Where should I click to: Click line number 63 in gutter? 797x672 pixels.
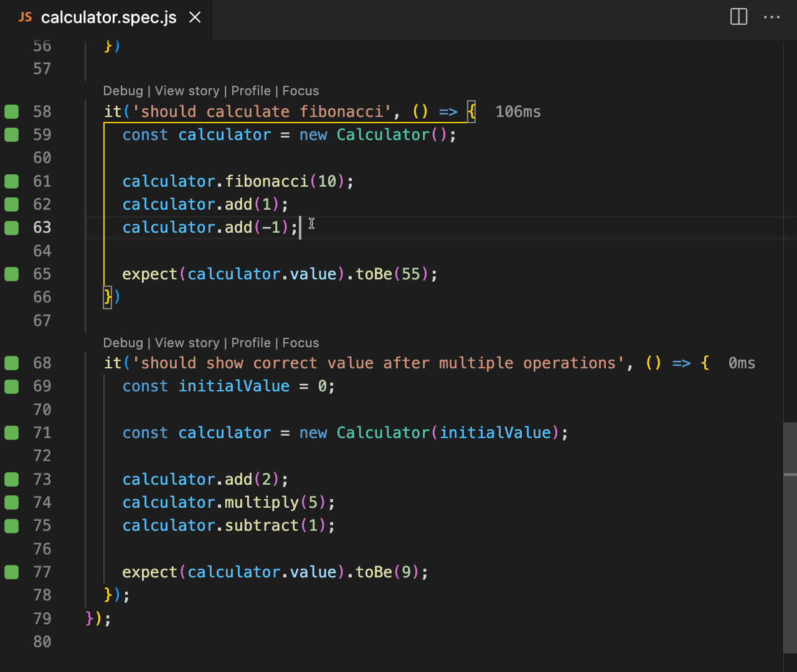[x=42, y=227]
